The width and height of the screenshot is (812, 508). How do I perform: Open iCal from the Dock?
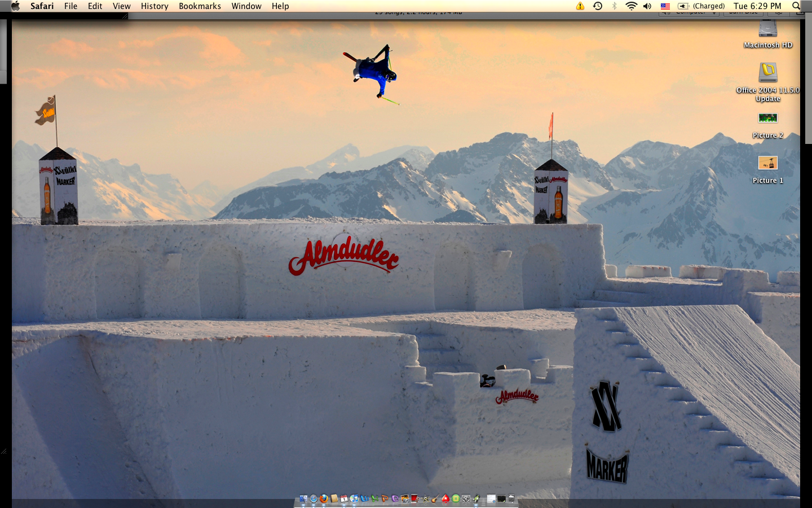[x=343, y=499]
